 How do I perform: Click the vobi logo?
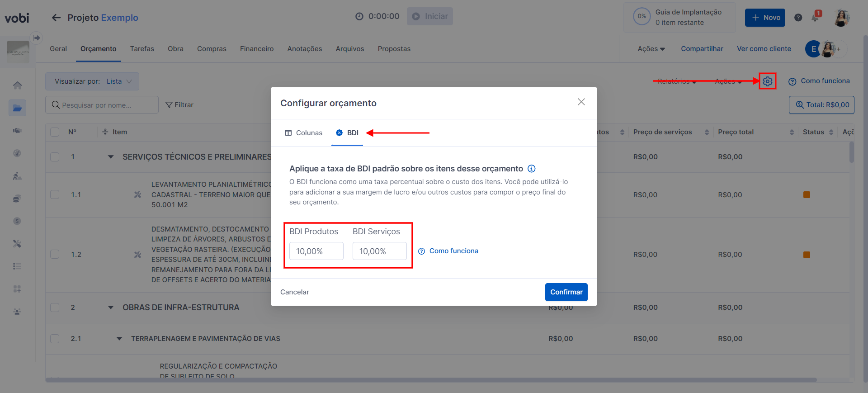click(x=17, y=18)
